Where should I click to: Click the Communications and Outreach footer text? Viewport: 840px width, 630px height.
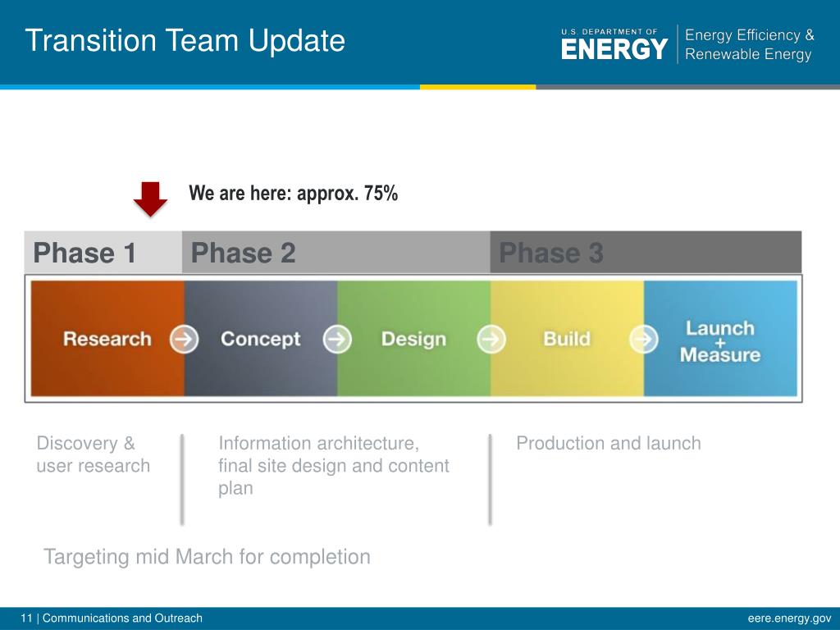(x=122, y=619)
